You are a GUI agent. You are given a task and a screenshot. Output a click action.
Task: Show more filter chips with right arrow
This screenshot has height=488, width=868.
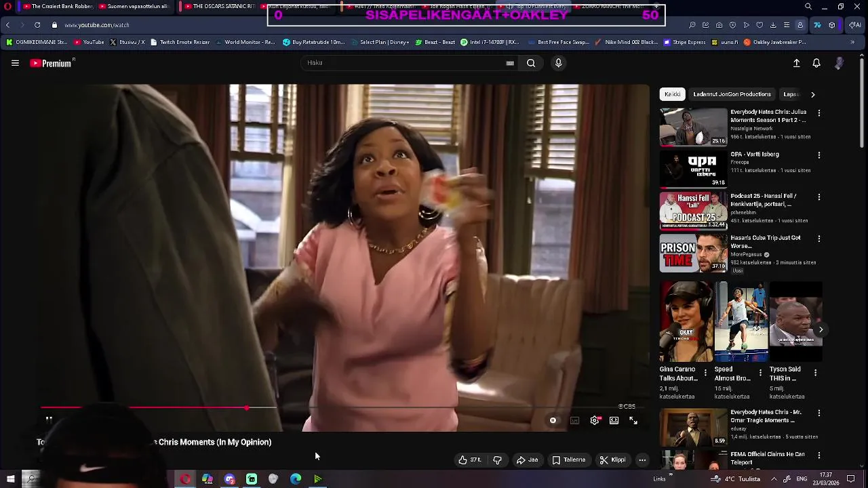coord(812,94)
